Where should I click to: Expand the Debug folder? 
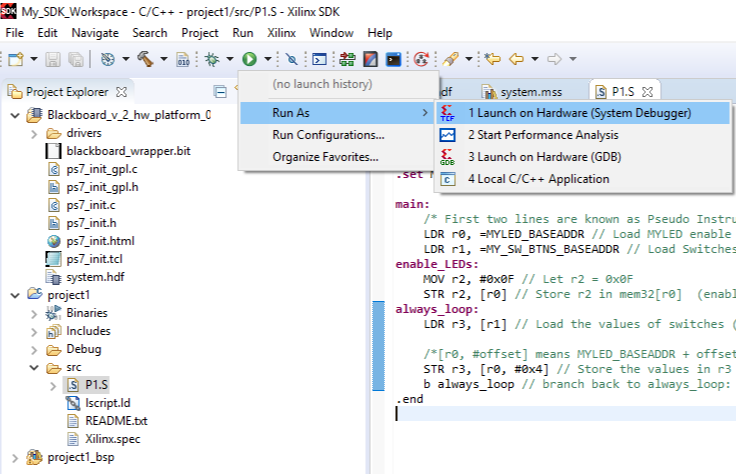pyautogui.click(x=34, y=350)
